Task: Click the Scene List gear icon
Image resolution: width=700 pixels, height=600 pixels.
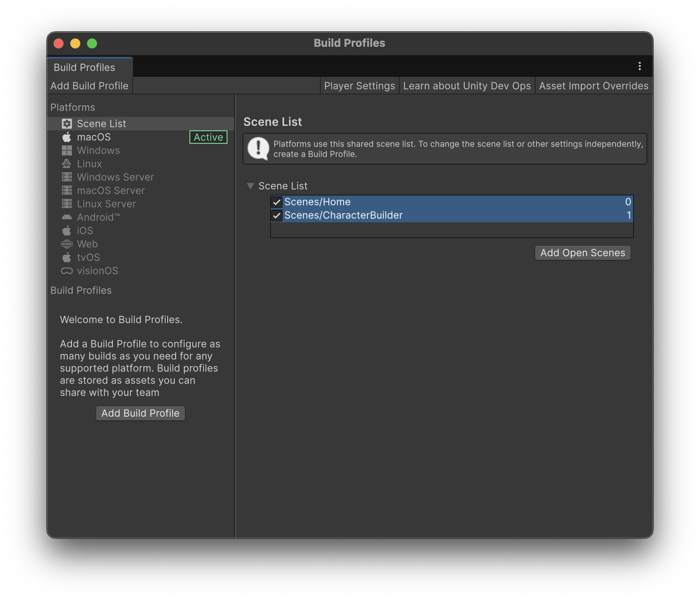Action: [67, 124]
